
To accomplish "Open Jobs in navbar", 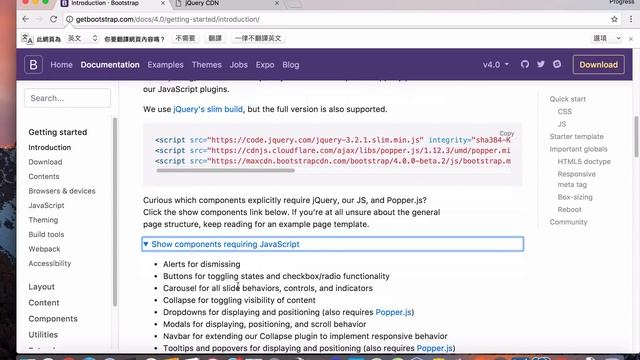I will click(238, 64).
